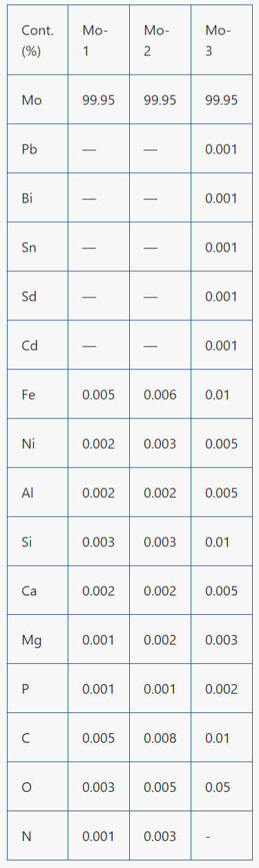
Task: Click N value 0.001 under Mo-1
Action: coord(99,837)
